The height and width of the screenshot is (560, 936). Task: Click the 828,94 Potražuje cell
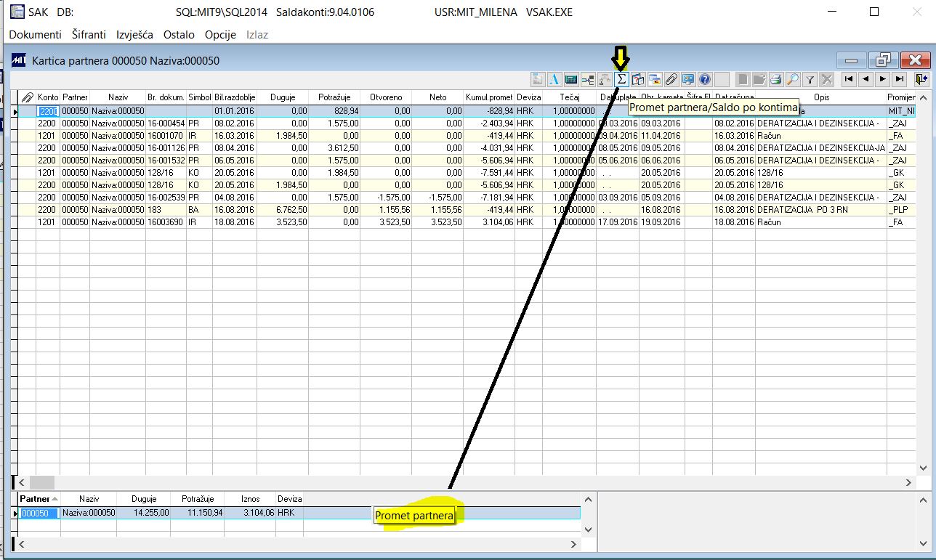(x=334, y=111)
